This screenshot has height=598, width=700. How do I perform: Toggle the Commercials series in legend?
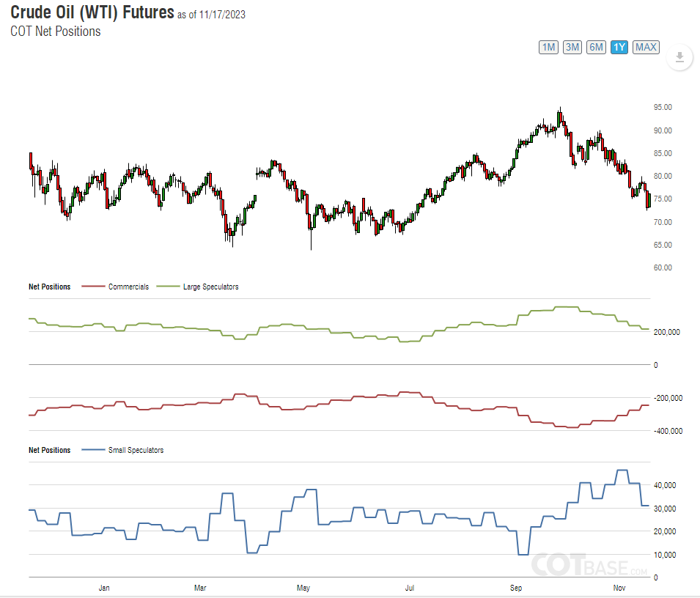[128, 287]
